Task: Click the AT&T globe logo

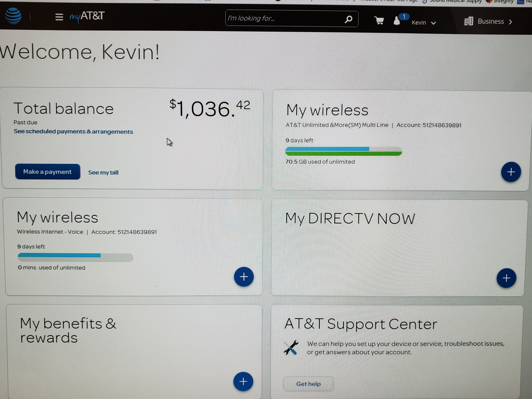Action: (x=13, y=16)
